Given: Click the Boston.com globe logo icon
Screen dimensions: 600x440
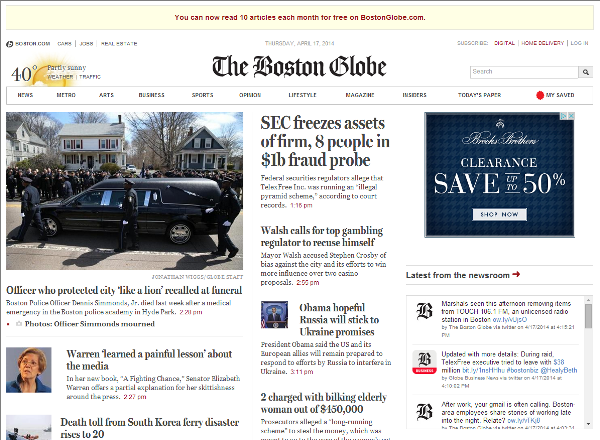Looking at the screenshot, I should click(10, 44).
